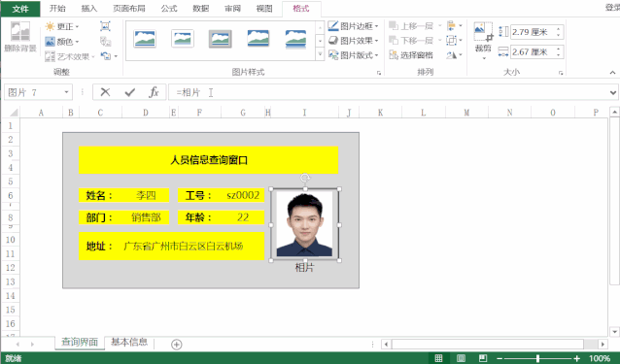The width and height of the screenshot is (620, 364).
Task: Open the Selection Pane (选择窗格)
Action: point(411,55)
